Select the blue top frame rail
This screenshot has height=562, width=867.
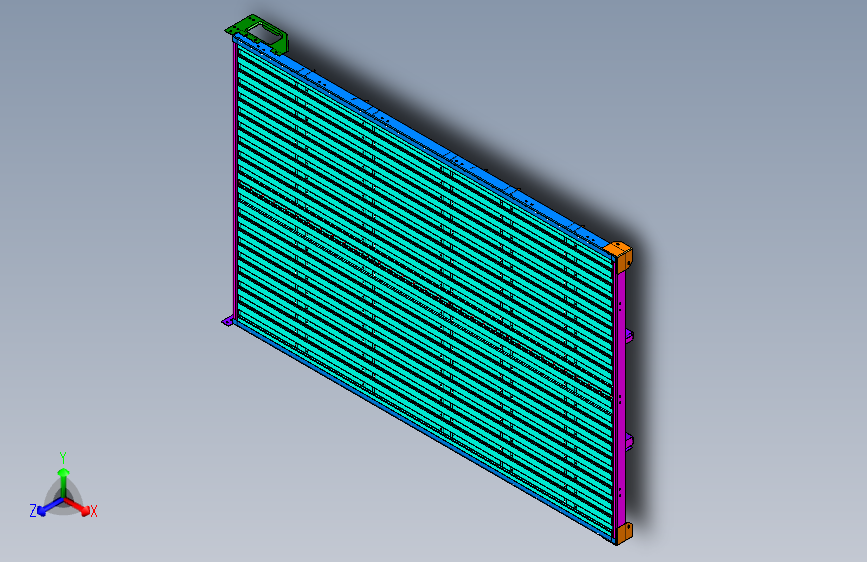click(426, 143)
